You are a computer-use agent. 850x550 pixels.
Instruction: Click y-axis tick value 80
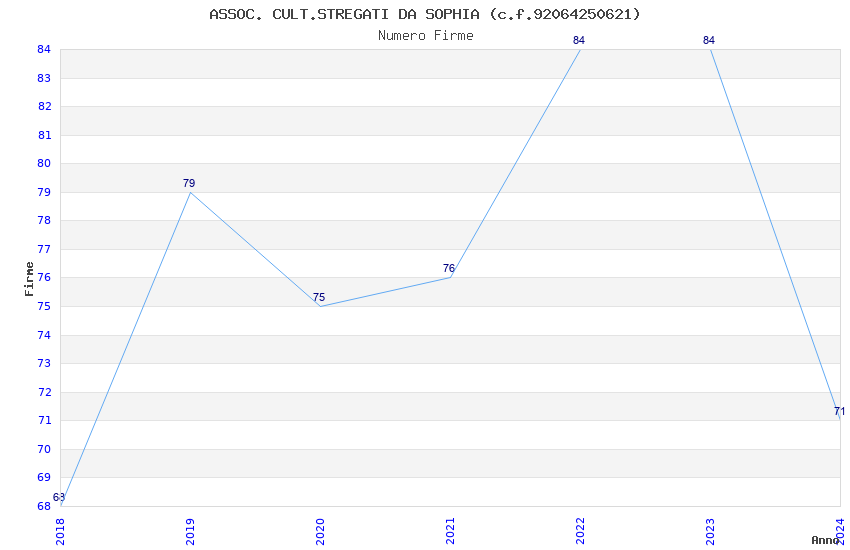tap(44, 163)
